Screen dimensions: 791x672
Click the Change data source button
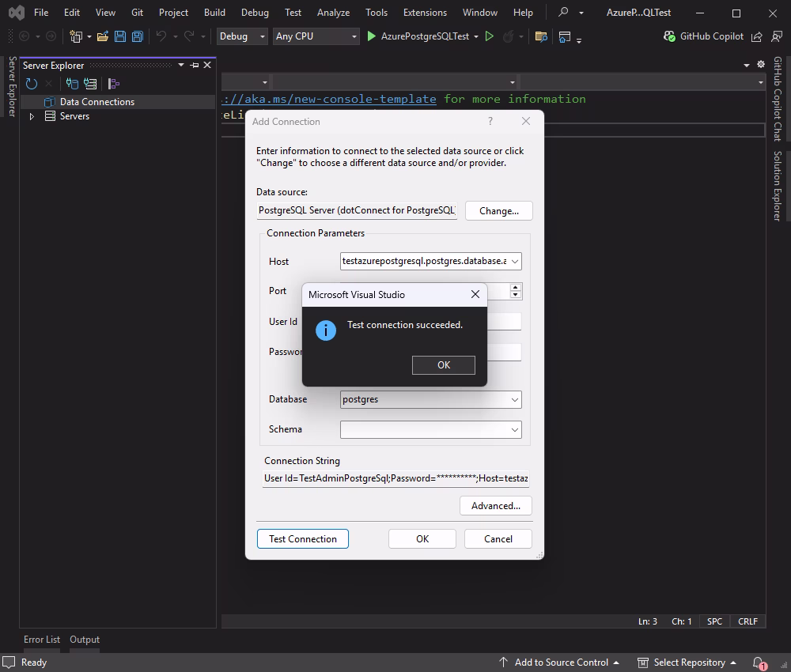[498, 210]
